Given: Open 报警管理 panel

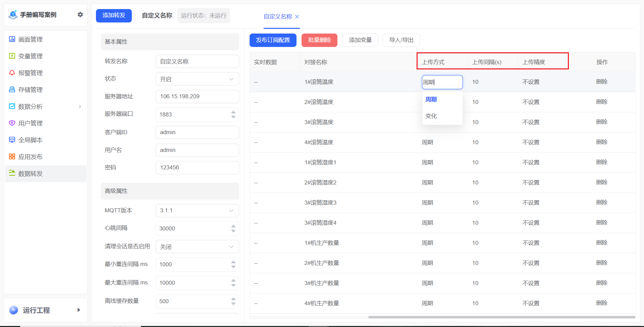Looking at the screenshot, I should [x=31, y=73].
